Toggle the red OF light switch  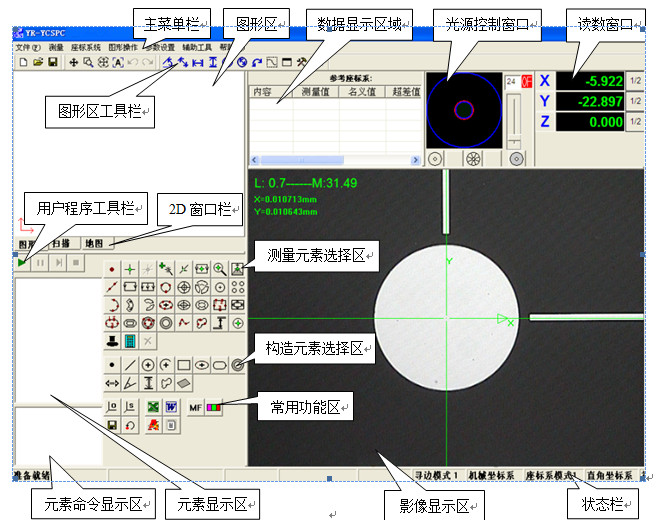click(x=525, y=81)
